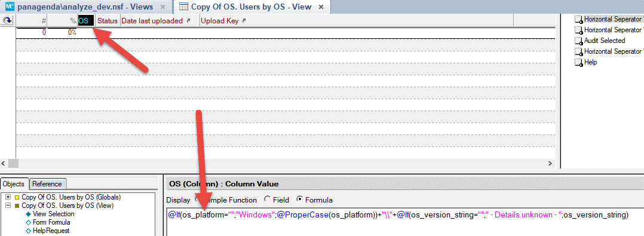The width and height of the screenshot is (644, 236).
Task: Select the Copy Of OS. Users by OS (Globals) label
Action: click(71, 197)
